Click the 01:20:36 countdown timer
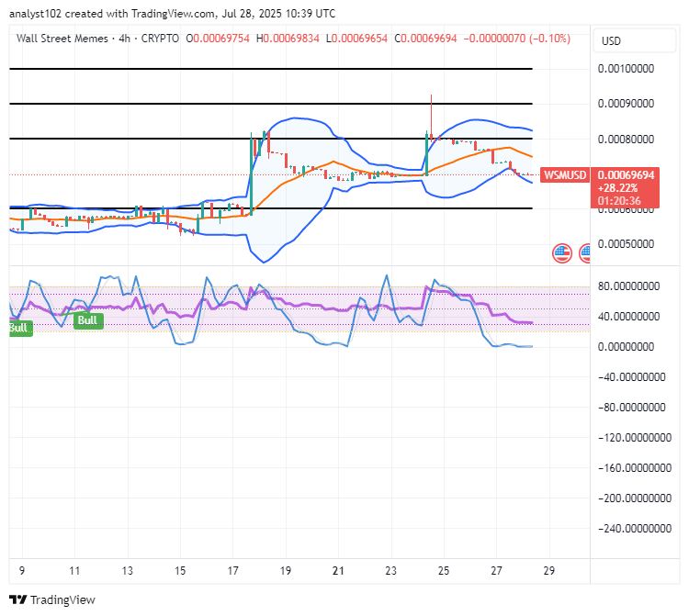689x616 pixels. tap(619, 201)
